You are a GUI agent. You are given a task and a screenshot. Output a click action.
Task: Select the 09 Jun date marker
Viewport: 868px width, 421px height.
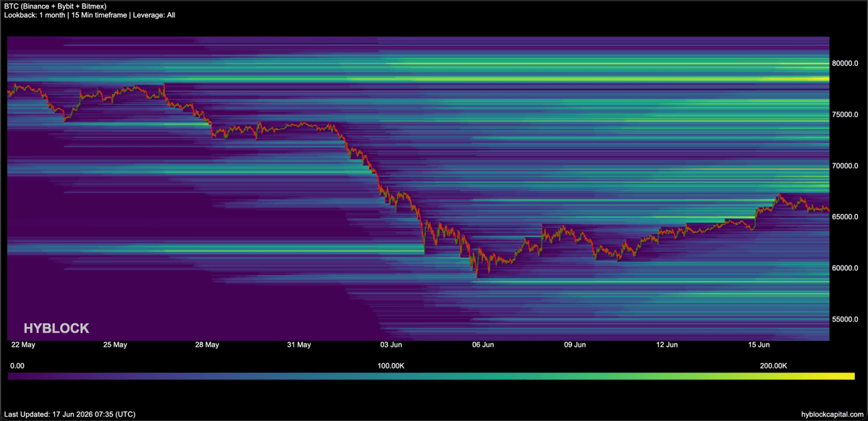point(574,345)
